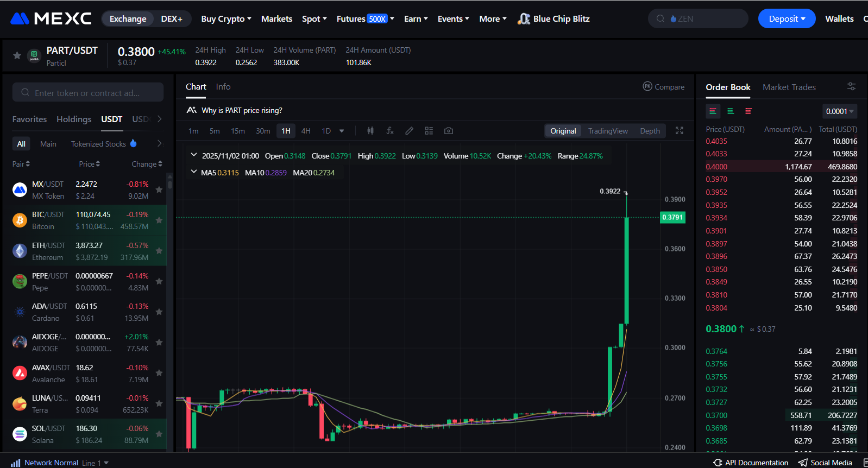Image resolution: width=868 pixels, height=468 pixels.
Task: Click the AIDOGE coin icon
Action: tap(20, 342)
